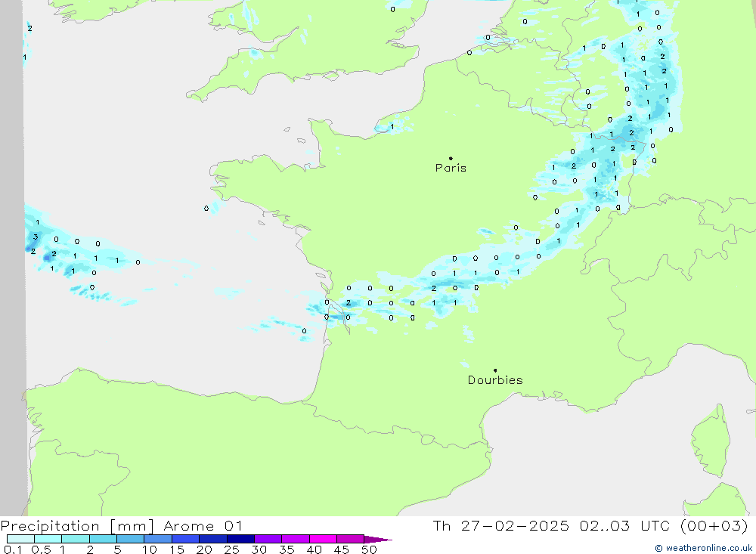The height and width of the screenshot is (554, 756).
Task: Click the 50+ mm legend arrow tip
Action: (379, 539)
